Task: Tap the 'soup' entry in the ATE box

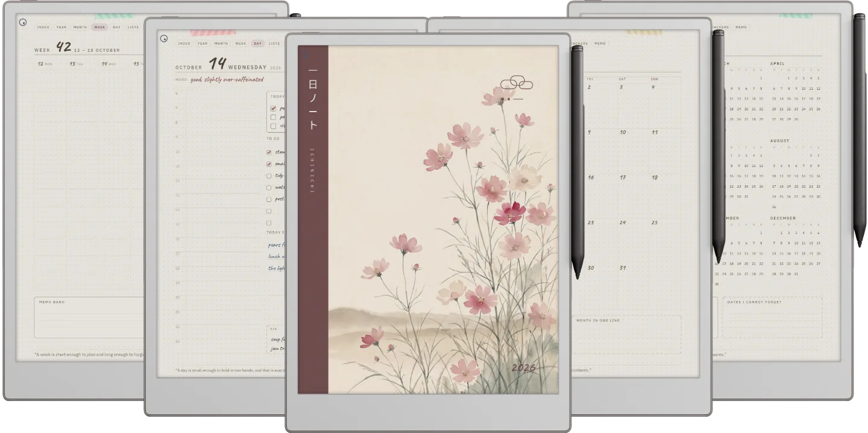Action: coord(277,340)
